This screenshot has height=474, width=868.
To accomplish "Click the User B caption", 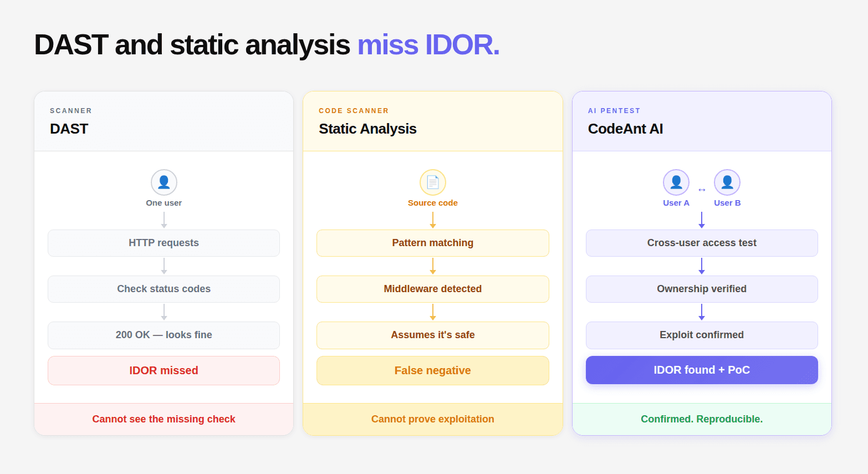I will click(x=727, y=203).
